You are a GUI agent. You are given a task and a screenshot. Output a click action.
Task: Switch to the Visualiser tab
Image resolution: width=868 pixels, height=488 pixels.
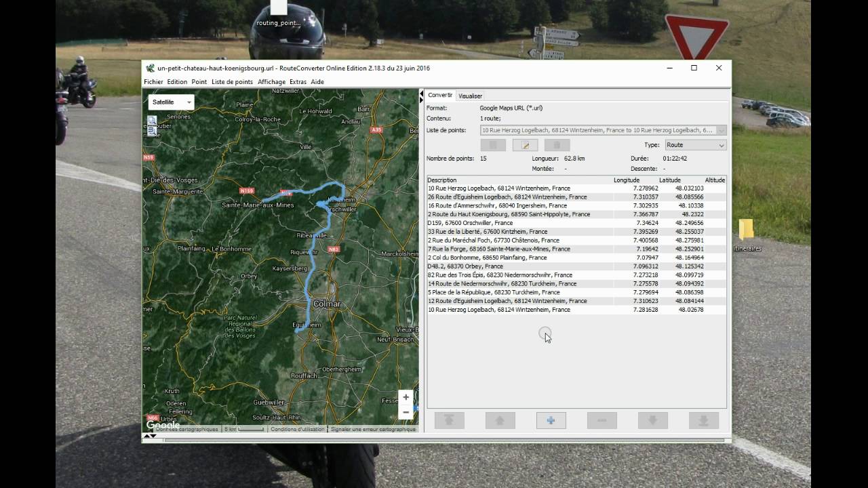click(x=470, y=96)
